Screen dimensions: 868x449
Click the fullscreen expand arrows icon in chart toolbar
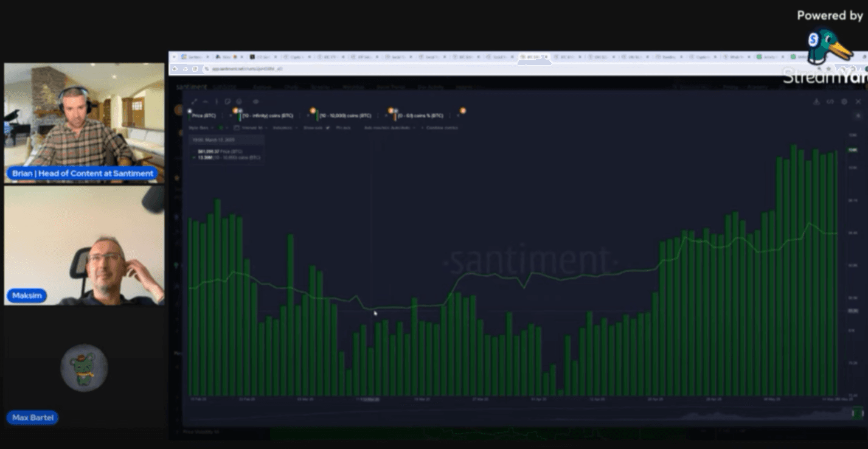pos(194,102)
